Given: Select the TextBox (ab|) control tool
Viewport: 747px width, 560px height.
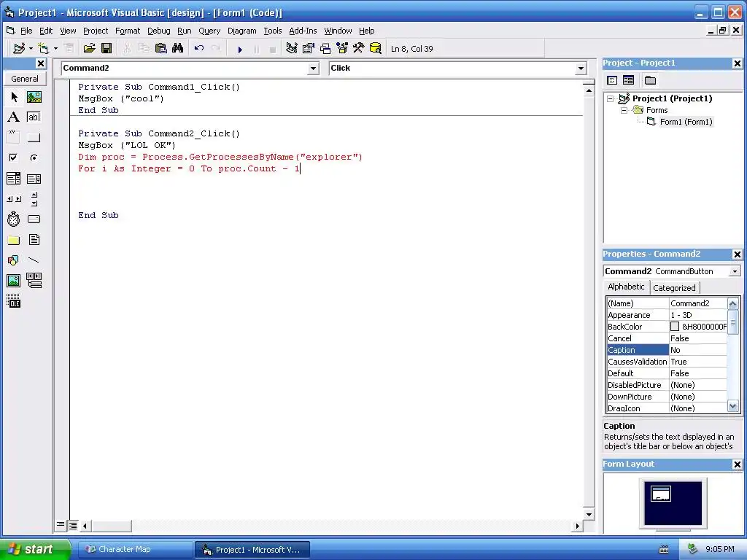Looking at the screenshot, I should tap(34, 117).
